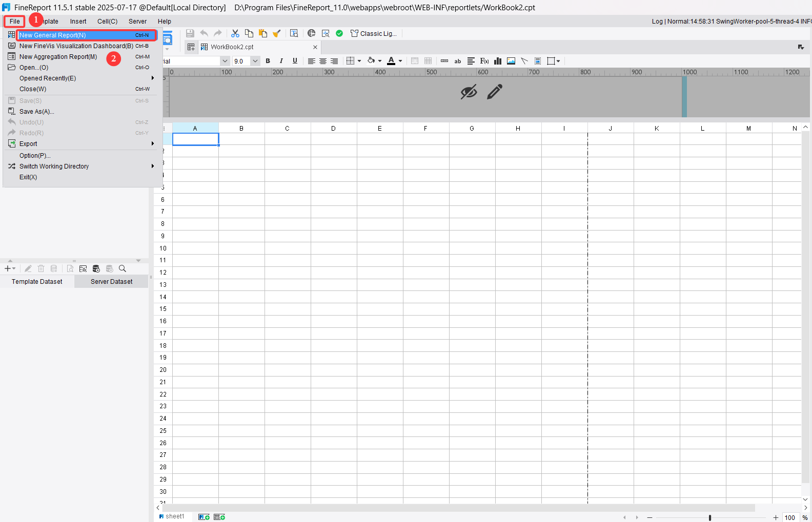Screen dimensions: 812x522
Task: Switch to Server Dataset tab
Action: click(x=111, y=282)
